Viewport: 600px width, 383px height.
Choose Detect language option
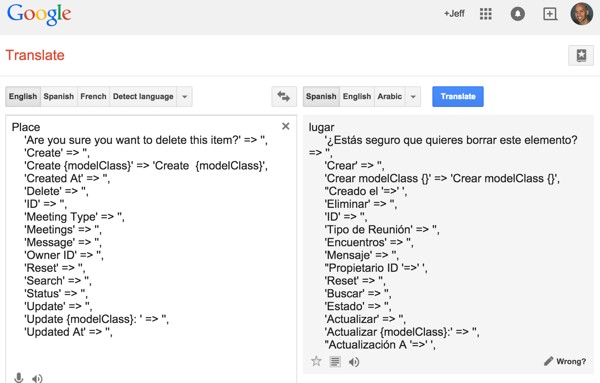143,96
